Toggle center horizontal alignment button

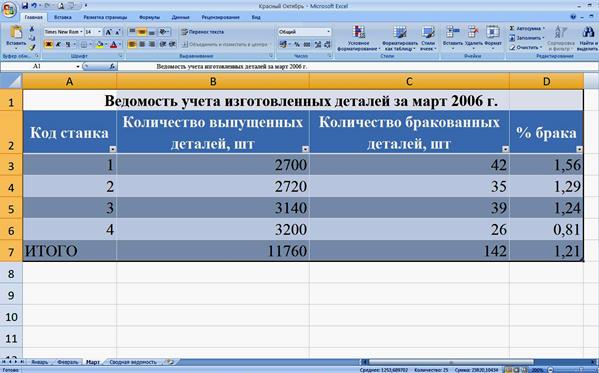coord(142,45)
